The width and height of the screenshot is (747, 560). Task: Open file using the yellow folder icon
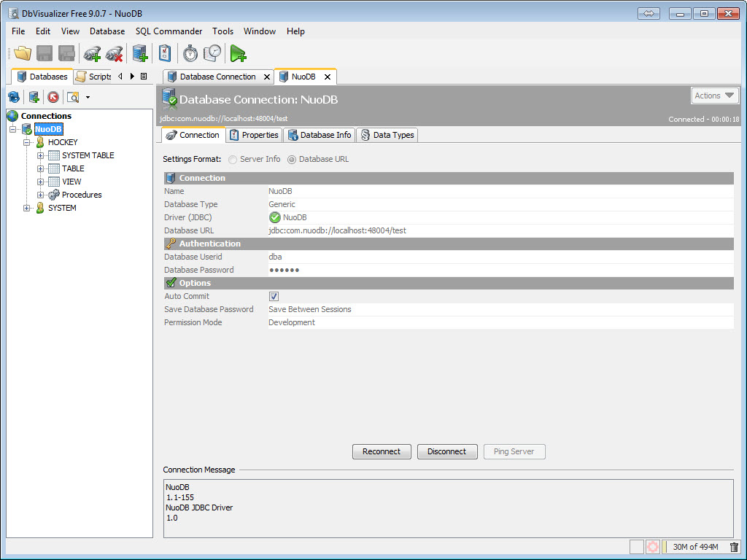click(x=23, y=53)
